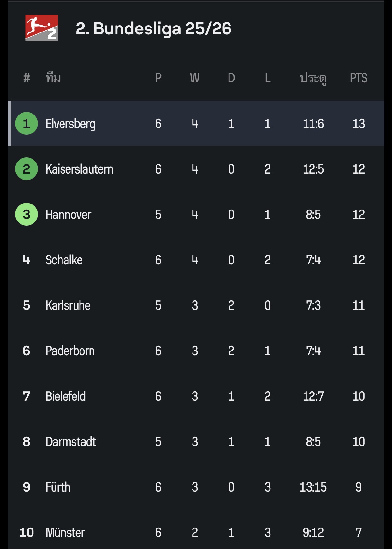392x549 pixels.
Task: Open the Hannover team page
Action: pyautogui.click(x=68, y=215)
